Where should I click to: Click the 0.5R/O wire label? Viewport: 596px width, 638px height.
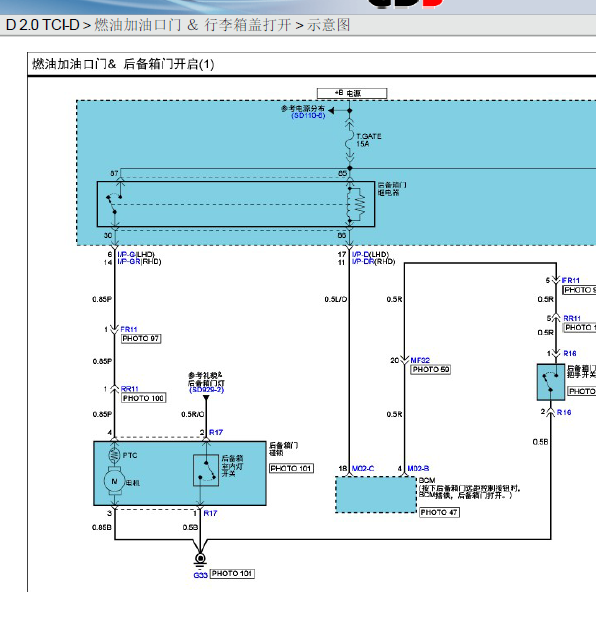tap(193, 414)
